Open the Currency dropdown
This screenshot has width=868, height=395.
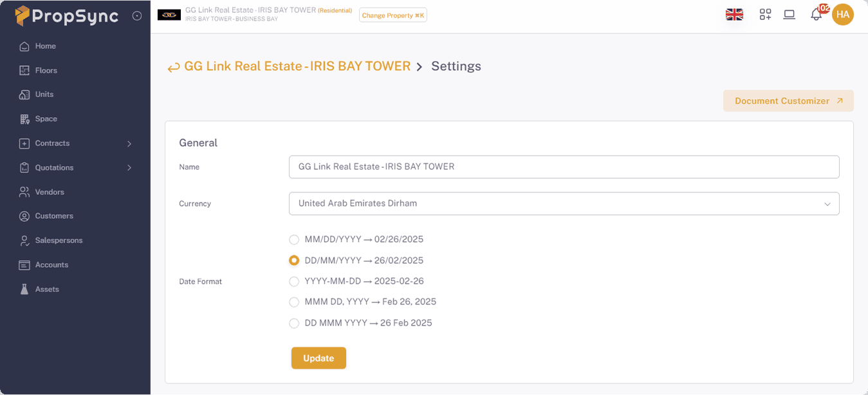564,203
